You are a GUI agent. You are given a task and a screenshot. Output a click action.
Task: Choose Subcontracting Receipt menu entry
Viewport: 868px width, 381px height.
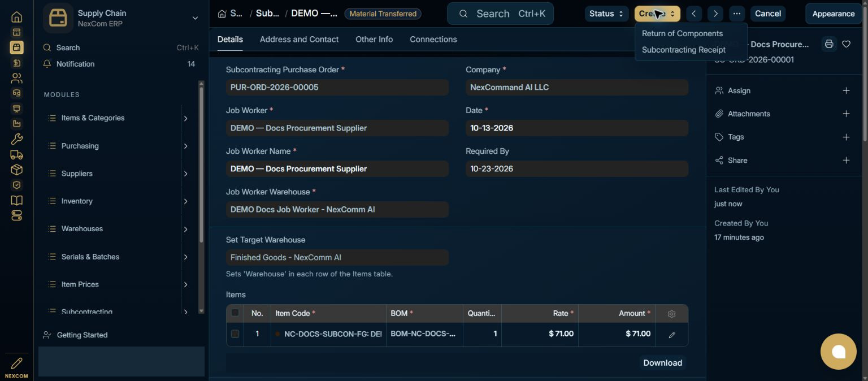point(684,50)
